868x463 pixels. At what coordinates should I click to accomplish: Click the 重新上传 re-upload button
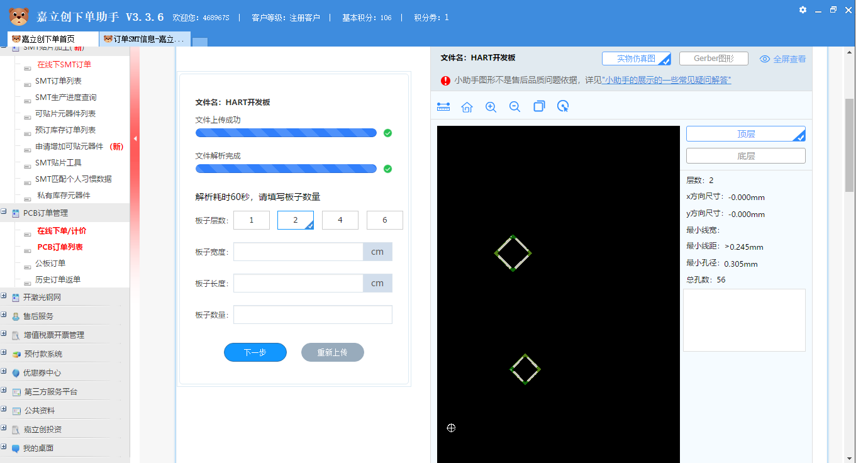point(332,352)
